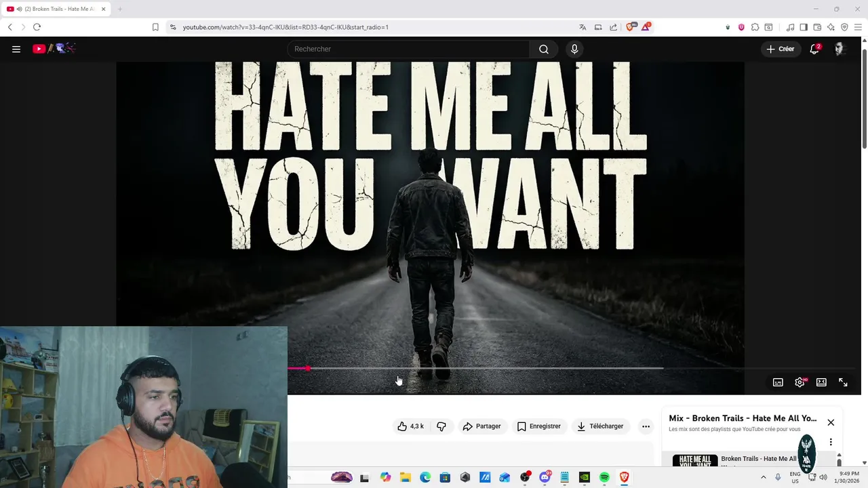868x488 pixels.
Task: Seek on the video progress bar
Action: 570,368
